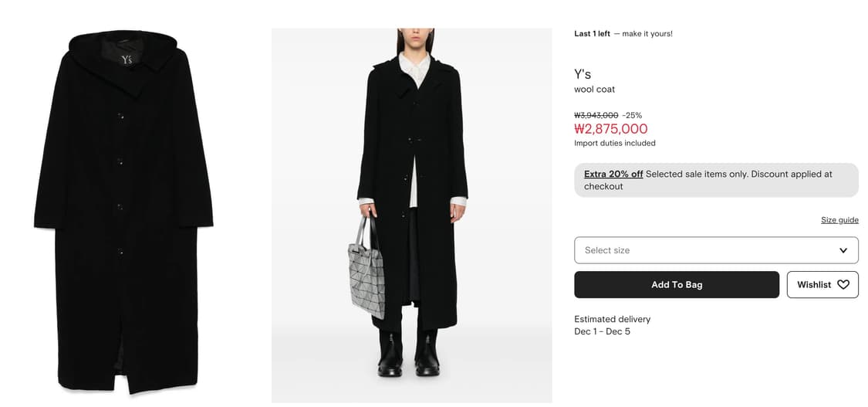This screenshot has width=868, height=407.
Task: Click the -25% discount label
Action: (x=632, y=115)
